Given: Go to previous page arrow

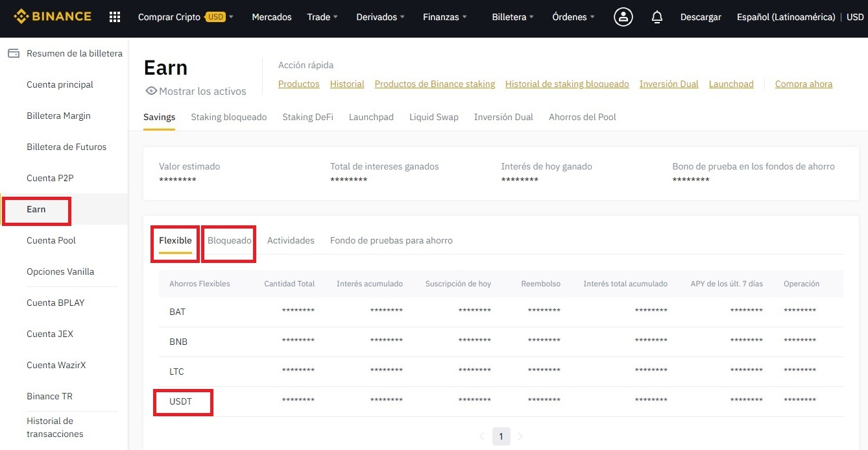Looking at the screenshot, I should [481, 436].
